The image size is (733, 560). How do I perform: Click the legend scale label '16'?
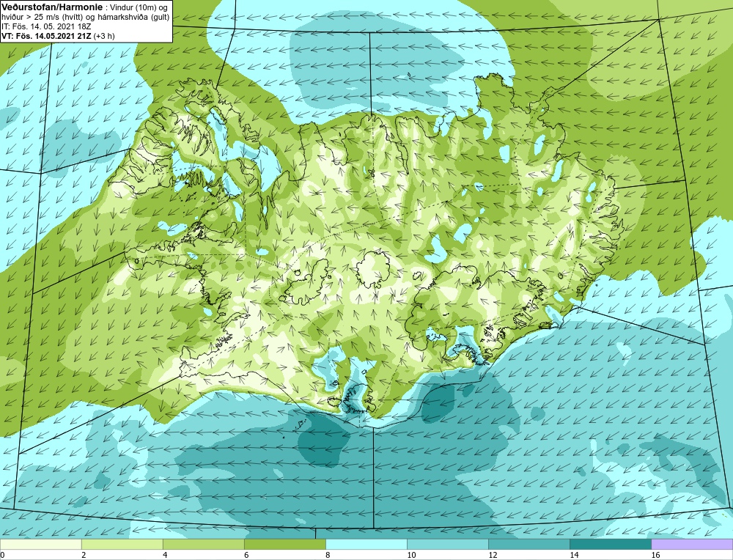pos(655,555)
